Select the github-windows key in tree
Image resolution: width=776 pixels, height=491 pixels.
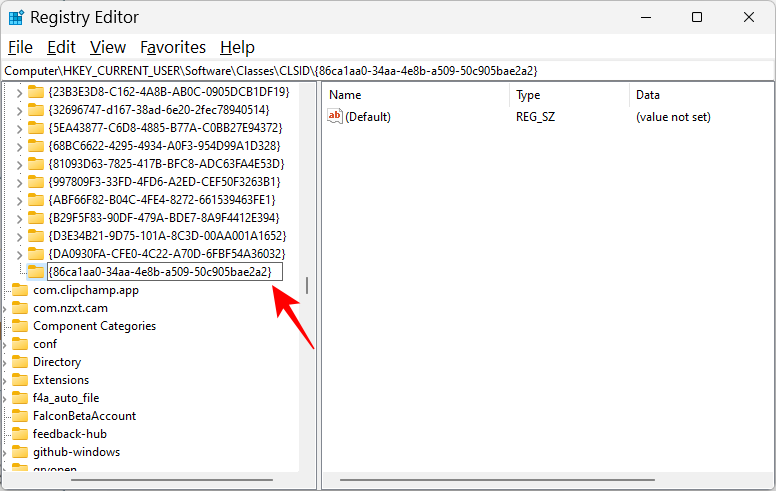pyautogui.click(x=76, y=452)
